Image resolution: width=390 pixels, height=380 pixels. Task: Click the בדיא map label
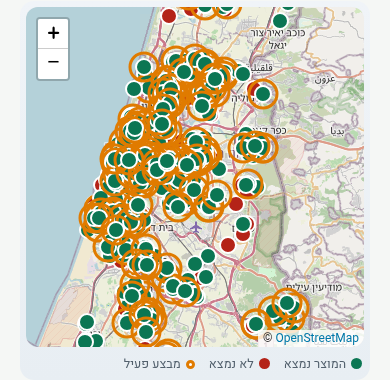click(x=337, y=131)
